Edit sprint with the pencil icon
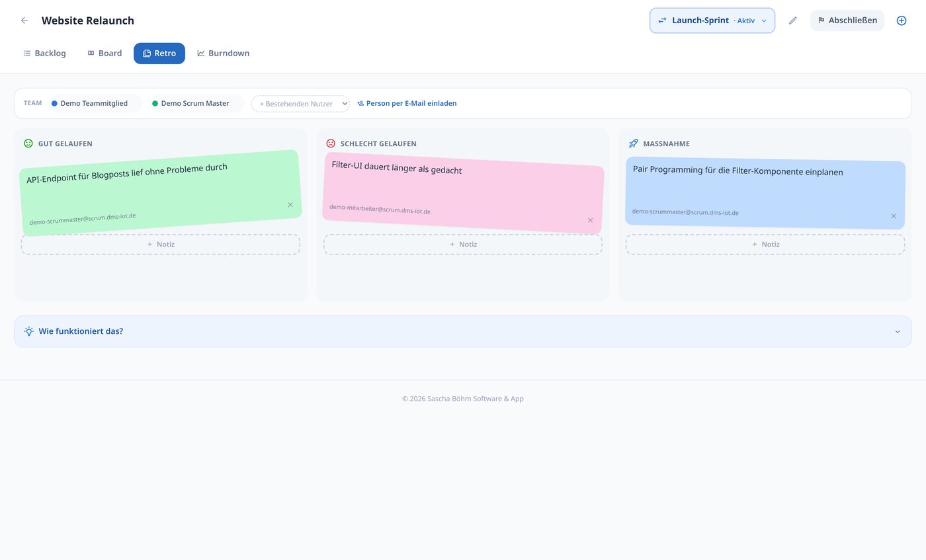This screenshot has width=926, height=560. pyautogui.click(x=792, y=20)
